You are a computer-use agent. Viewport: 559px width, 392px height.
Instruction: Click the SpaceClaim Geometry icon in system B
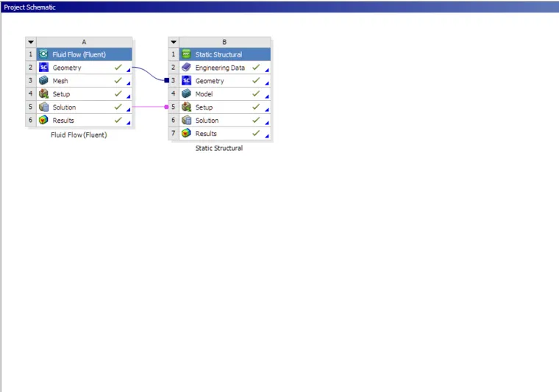pos(186,81)
